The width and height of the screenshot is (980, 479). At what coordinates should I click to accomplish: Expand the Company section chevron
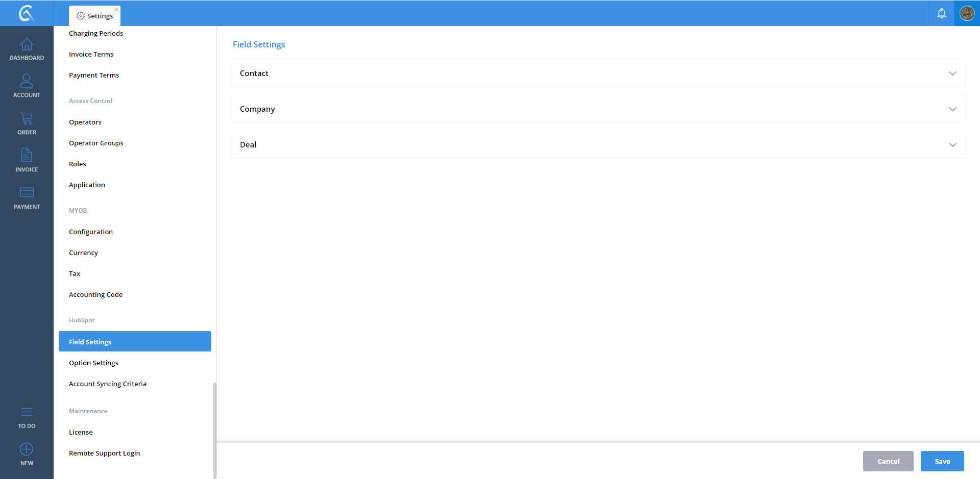tap(952, 109)
